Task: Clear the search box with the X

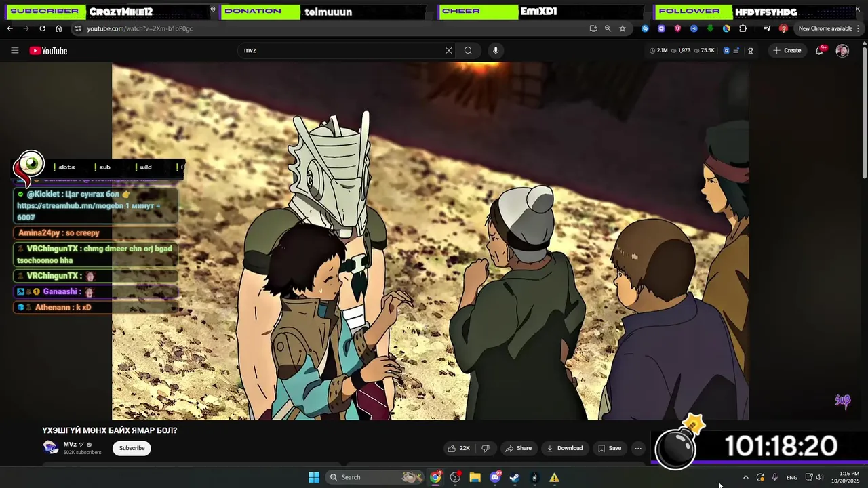Action: click(x=448, y=50)
